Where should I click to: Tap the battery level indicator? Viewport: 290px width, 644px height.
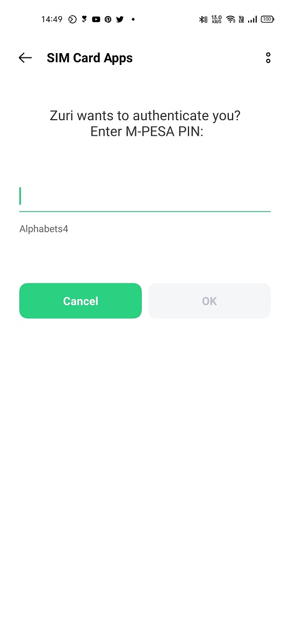267,19
